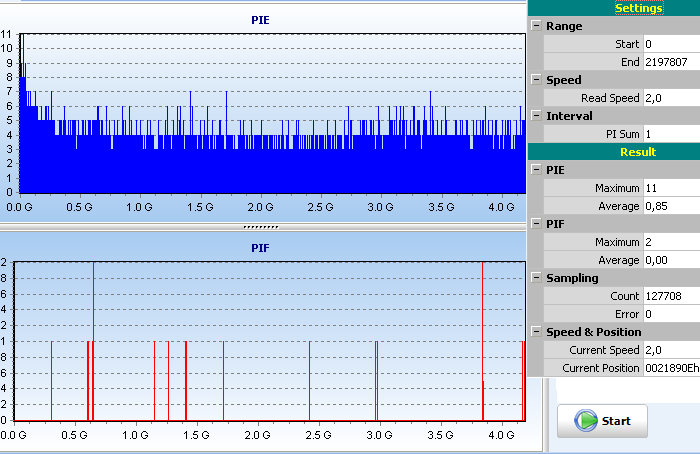
Task: Select the Result header
Action: (638, 152)
